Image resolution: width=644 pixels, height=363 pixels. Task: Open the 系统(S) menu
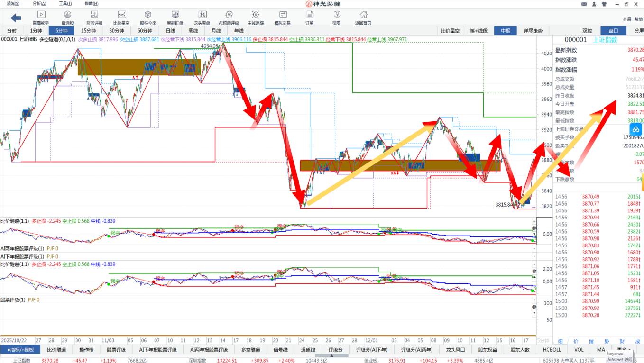[13, 4]
